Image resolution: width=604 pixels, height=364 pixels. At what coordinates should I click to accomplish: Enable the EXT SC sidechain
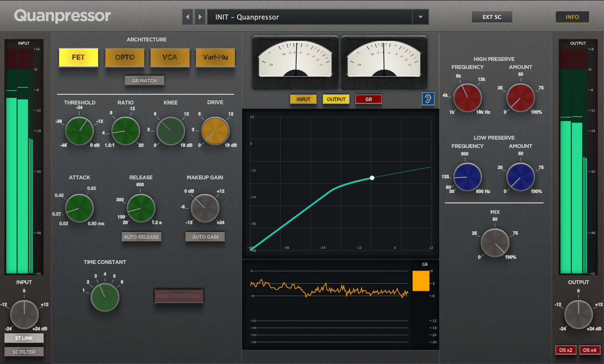[492, 17]
